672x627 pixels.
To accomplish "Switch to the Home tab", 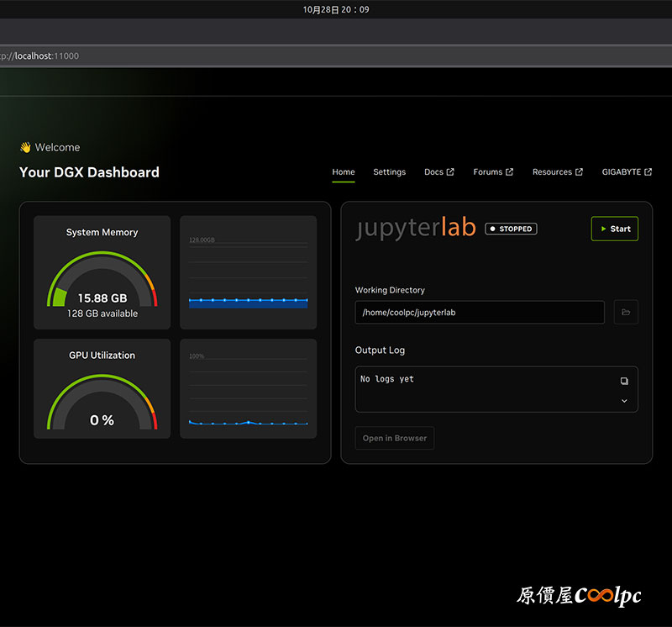I will click(344, 172).
